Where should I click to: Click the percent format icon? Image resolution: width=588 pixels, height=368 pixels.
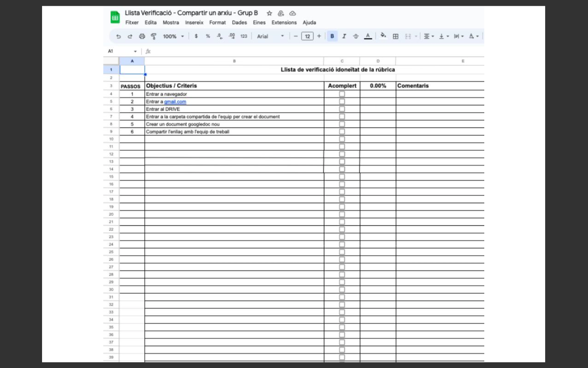pyautogui.click(x=207, y=36)
